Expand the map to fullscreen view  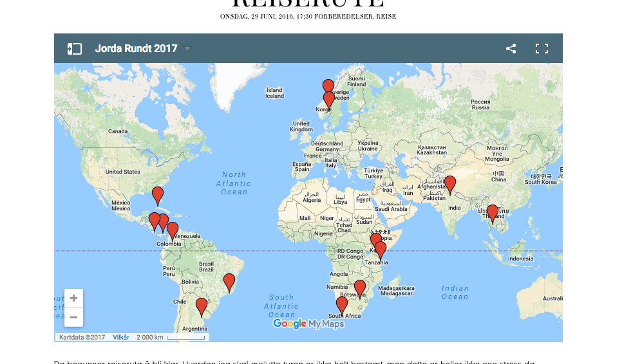(542, 49)
